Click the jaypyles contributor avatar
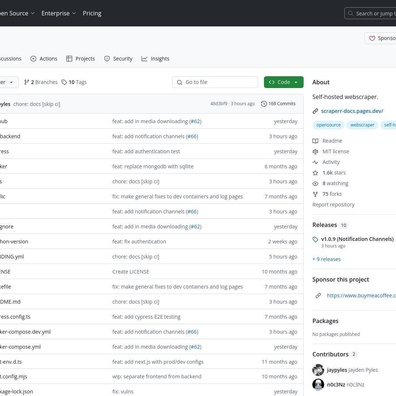The image size is (396, 396). coord(318,370)
